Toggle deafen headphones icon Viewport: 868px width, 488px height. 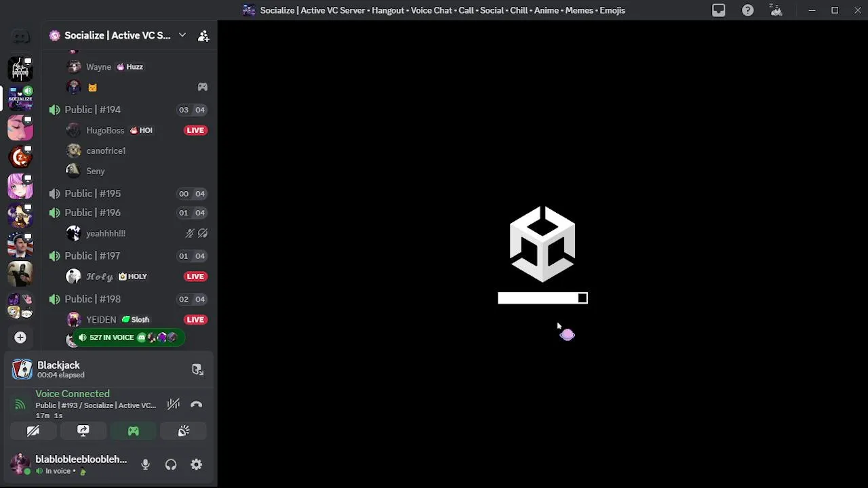pos(171,465)
